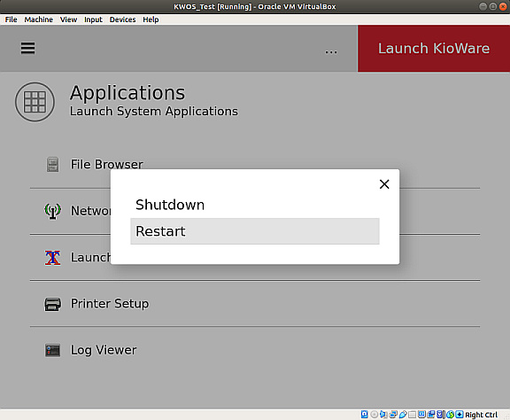Click the audio status icon
Viewport: 510px width, 420px height.
(383, 415)
